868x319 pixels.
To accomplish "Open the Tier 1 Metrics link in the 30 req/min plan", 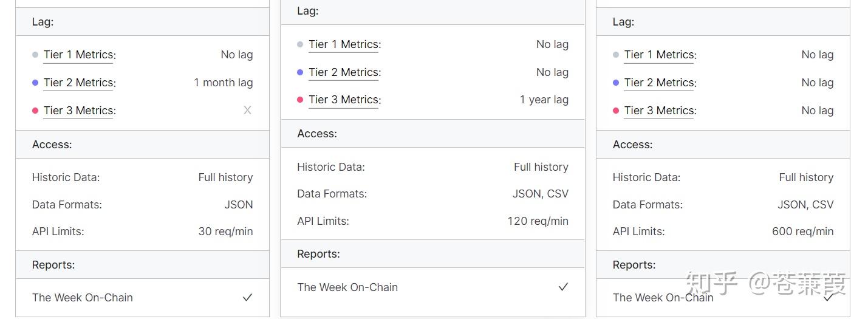I will (x=78, y=55).
